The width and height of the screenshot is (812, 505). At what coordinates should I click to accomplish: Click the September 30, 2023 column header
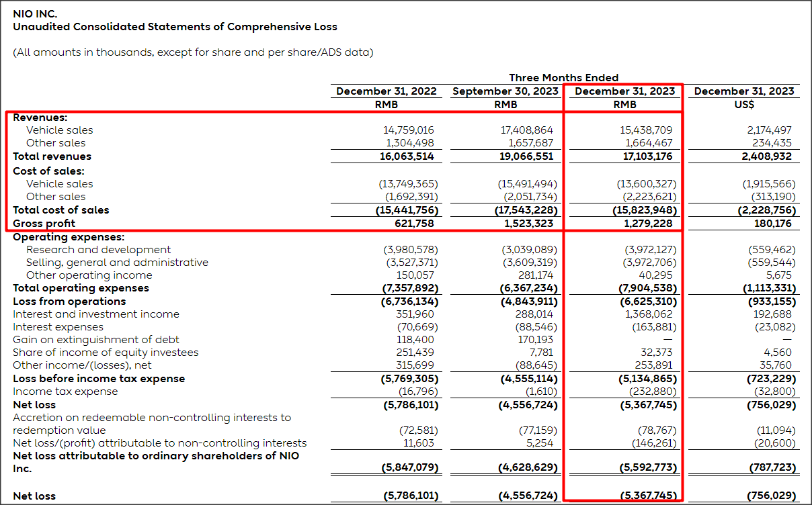(x=505, y=91)
